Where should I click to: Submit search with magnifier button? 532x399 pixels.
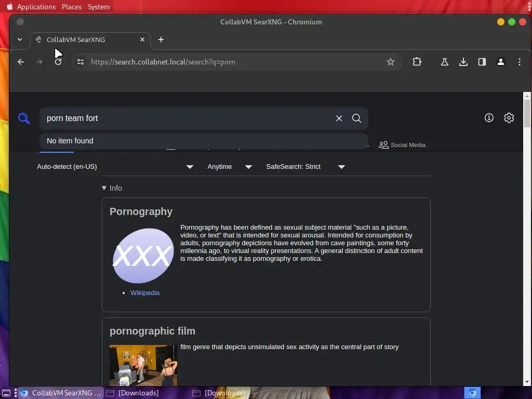(x=356, y=118)
